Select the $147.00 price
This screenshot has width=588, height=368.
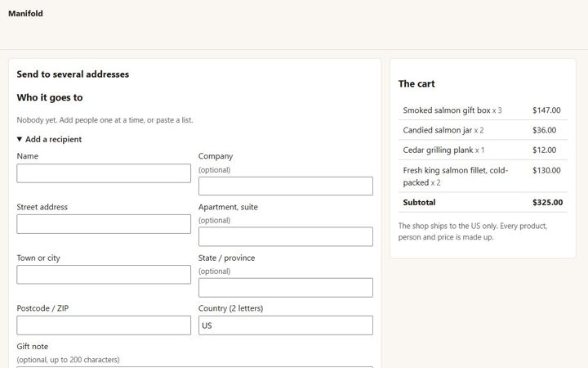click(546, 110)
